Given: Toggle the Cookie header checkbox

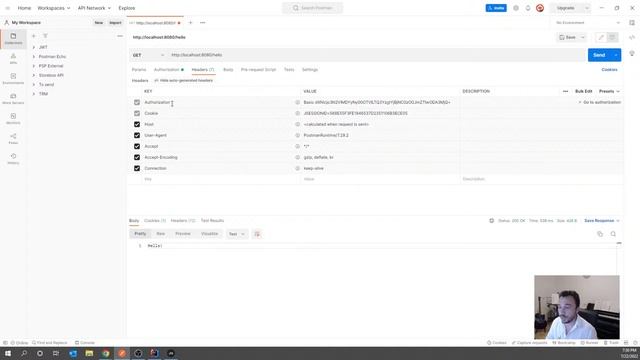Looking at the screenshot, I should 137,113.
